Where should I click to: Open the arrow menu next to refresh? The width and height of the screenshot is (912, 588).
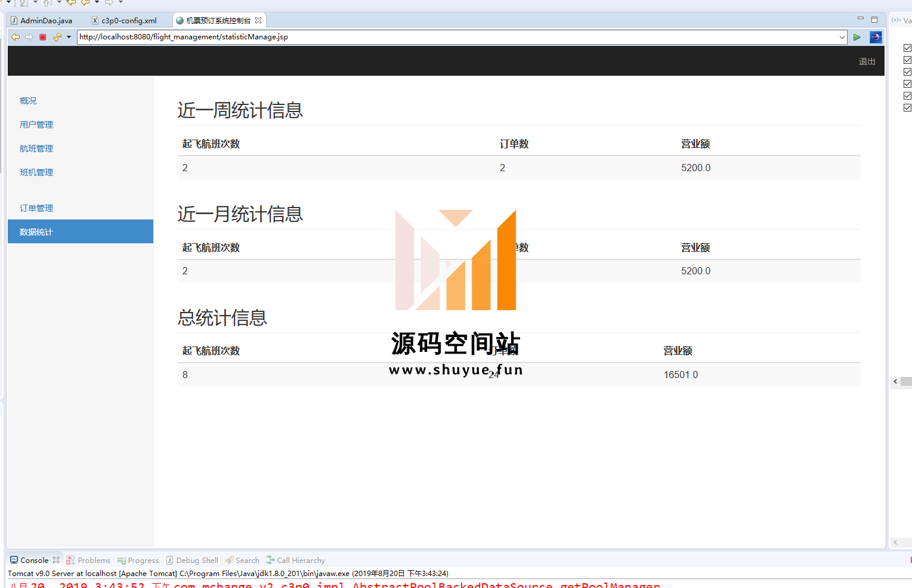[69, 37]
